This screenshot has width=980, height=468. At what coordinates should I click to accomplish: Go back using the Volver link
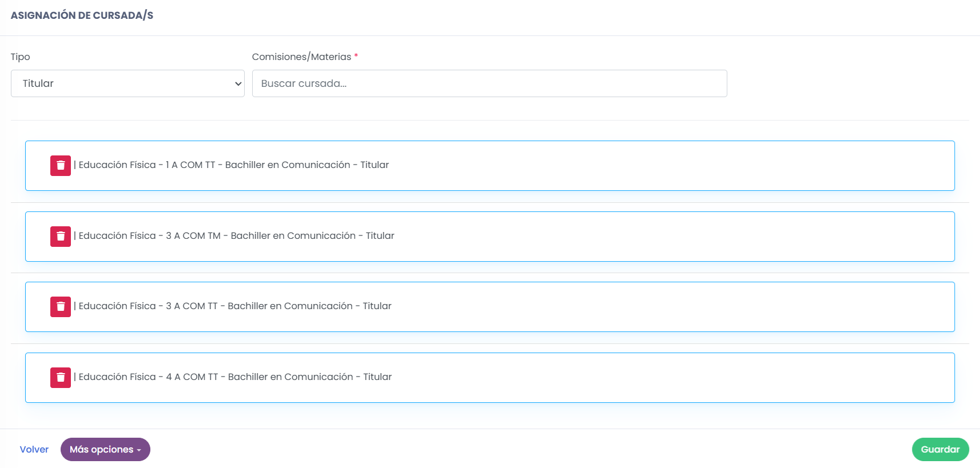[x=34, y=450]
